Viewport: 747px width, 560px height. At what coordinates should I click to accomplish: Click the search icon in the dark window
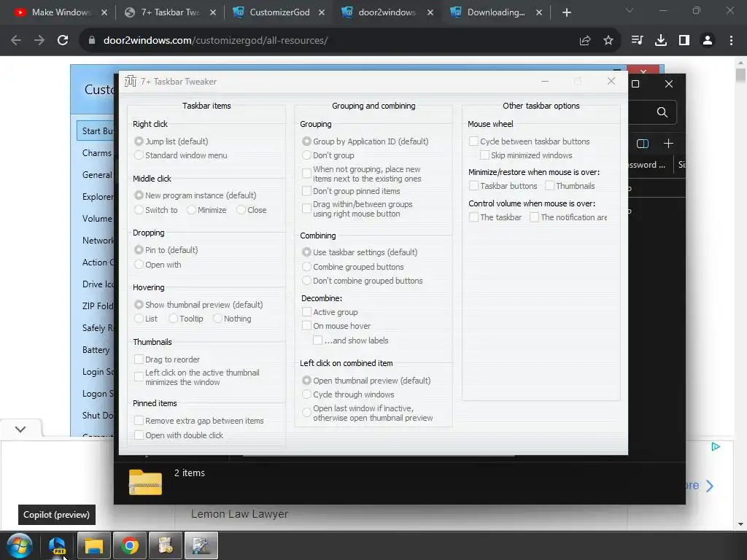pos(662,112)
